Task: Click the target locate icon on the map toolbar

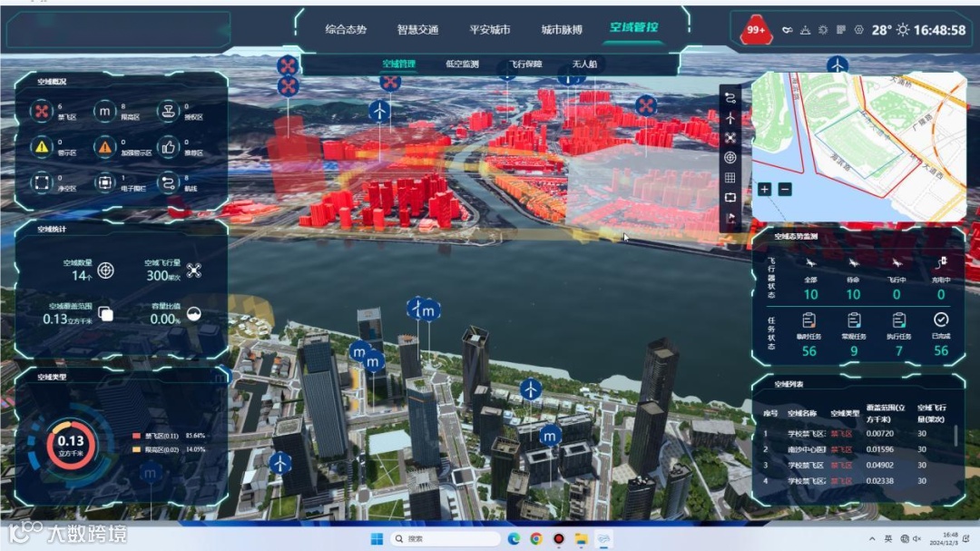Action: point(730,157)
